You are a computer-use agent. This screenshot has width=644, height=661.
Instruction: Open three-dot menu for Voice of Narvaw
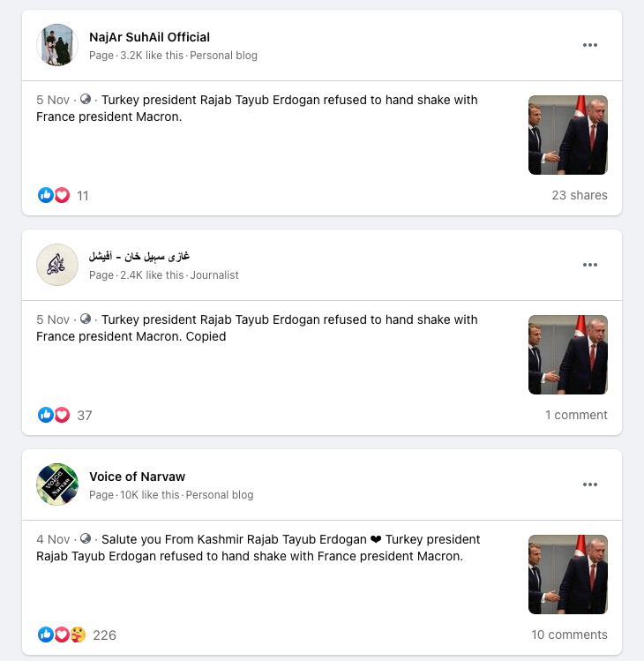[x=589, y=484]
